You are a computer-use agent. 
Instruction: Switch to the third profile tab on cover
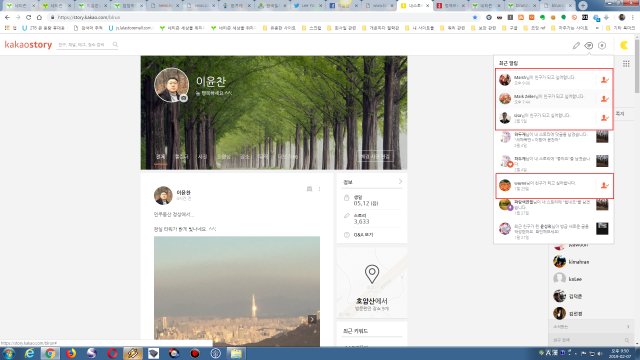(202, 157)
